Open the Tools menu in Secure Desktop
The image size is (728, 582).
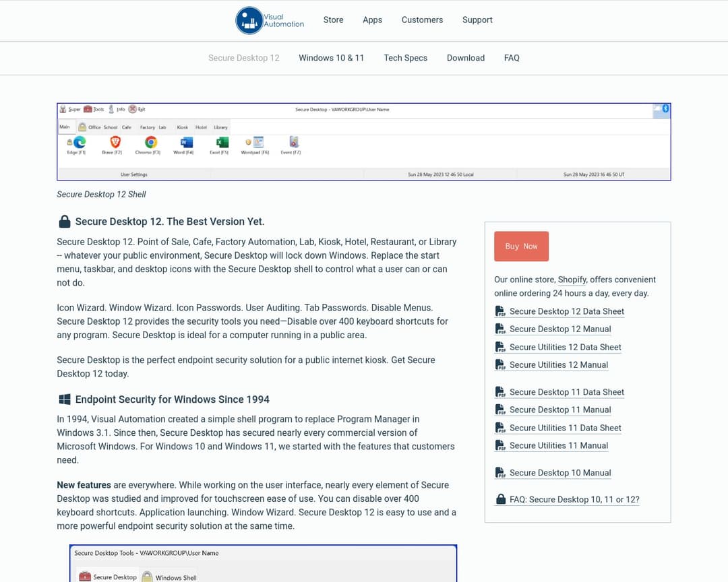click(93, 108)
